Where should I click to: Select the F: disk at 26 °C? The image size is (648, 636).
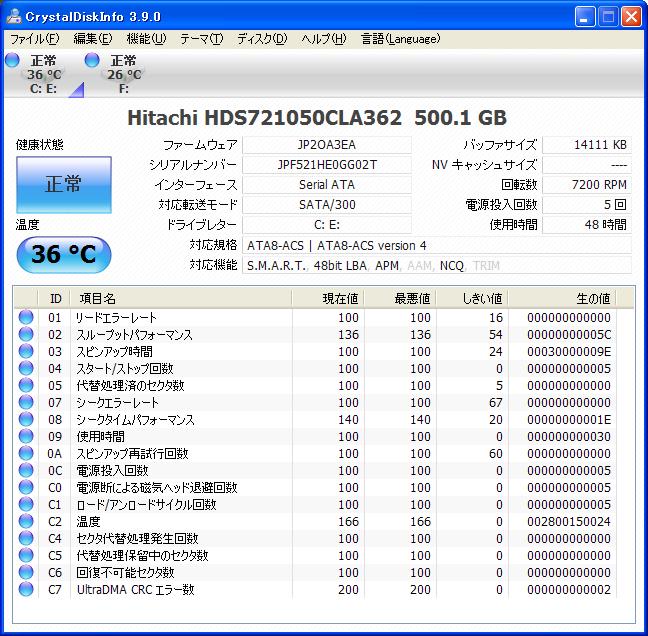point(123,74)
